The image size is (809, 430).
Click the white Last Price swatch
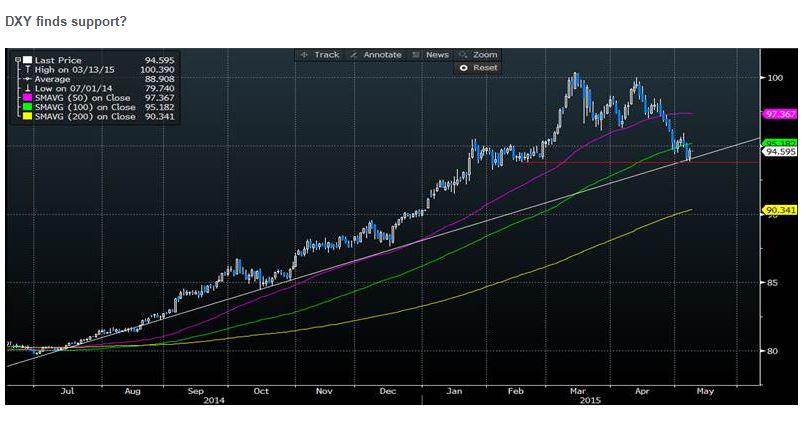tap(27, 60)
